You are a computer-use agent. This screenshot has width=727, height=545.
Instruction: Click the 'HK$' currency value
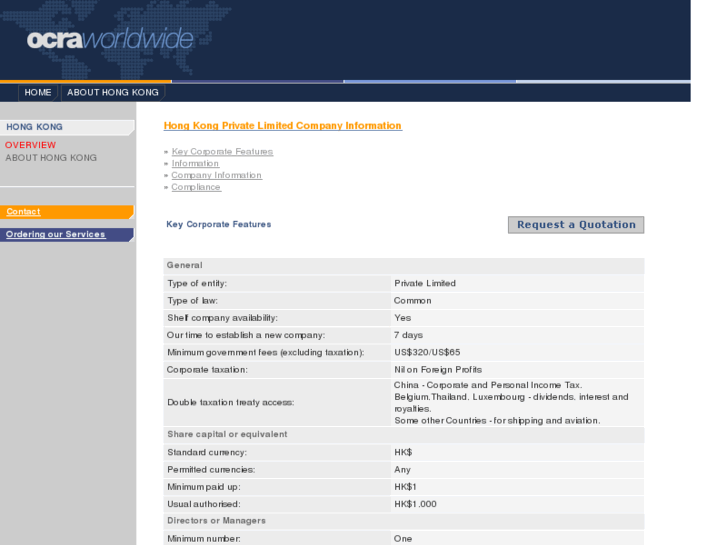(403, 452)
